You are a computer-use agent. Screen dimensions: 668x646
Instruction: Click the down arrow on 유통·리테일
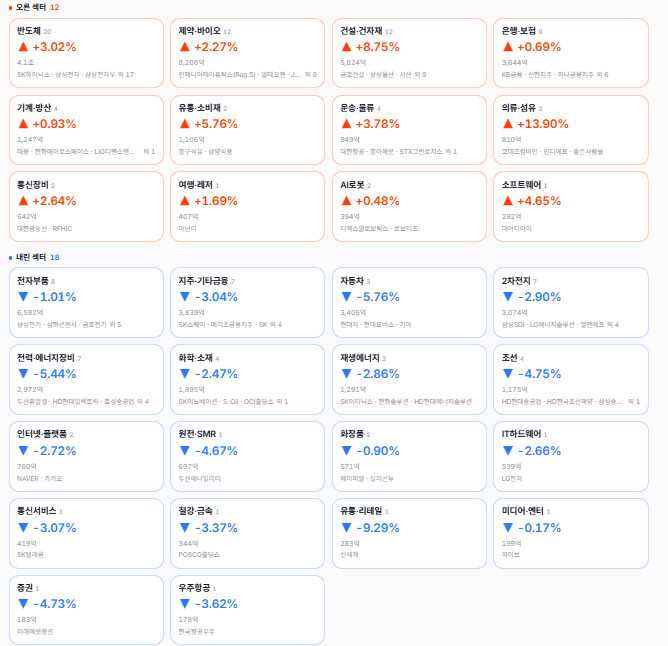pyautogui.click(x=346, y=528)
